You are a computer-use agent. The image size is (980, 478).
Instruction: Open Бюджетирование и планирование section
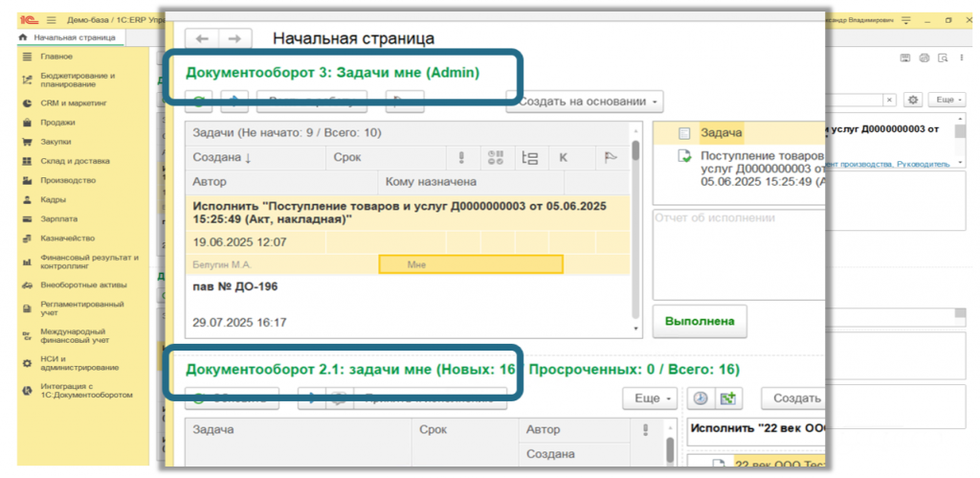[78, 80]
